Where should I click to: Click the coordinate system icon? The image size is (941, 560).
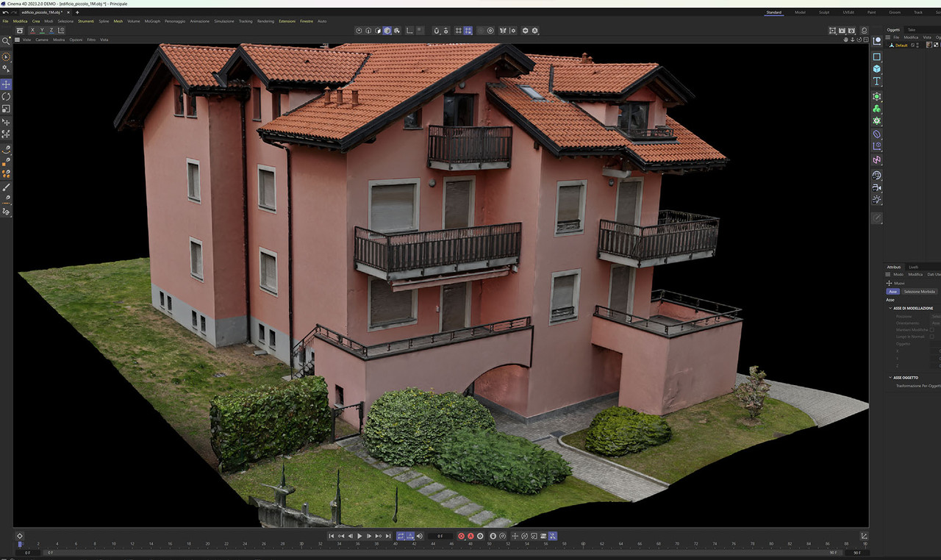point(61,30)
